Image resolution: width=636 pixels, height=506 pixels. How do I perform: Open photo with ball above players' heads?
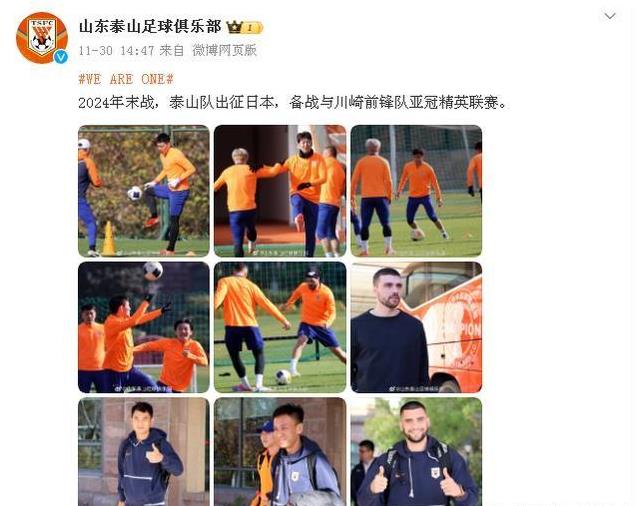pos(144,327)
